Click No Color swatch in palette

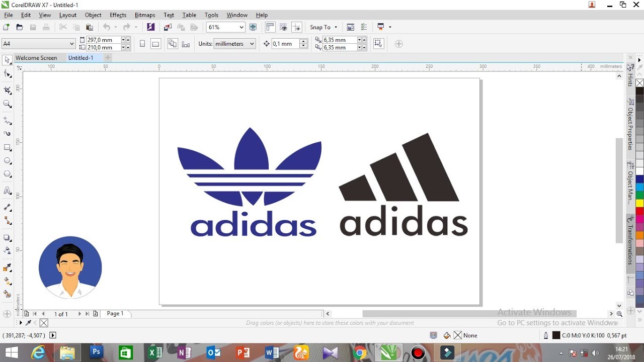(639, 83)
